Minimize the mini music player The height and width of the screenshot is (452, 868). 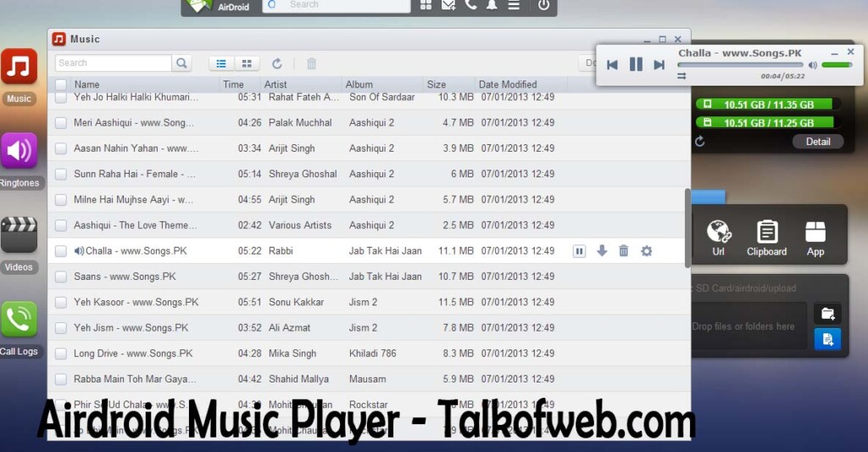tap(835, 53)
